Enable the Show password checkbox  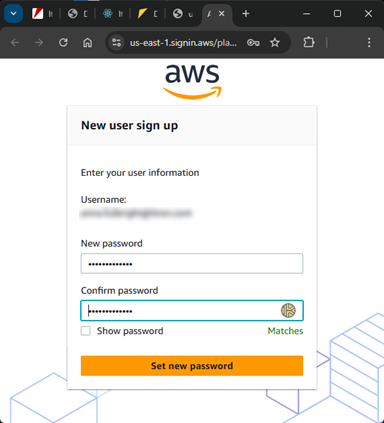(86, 331)
